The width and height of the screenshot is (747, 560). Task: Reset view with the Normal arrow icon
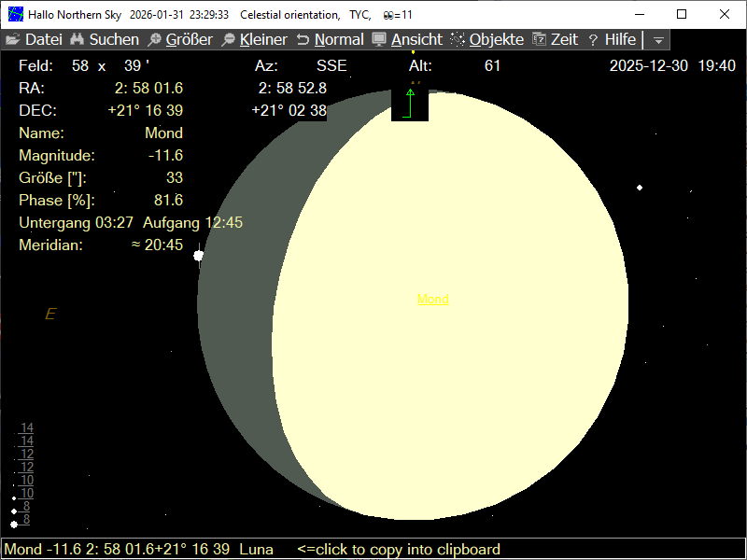click(303, 40)
